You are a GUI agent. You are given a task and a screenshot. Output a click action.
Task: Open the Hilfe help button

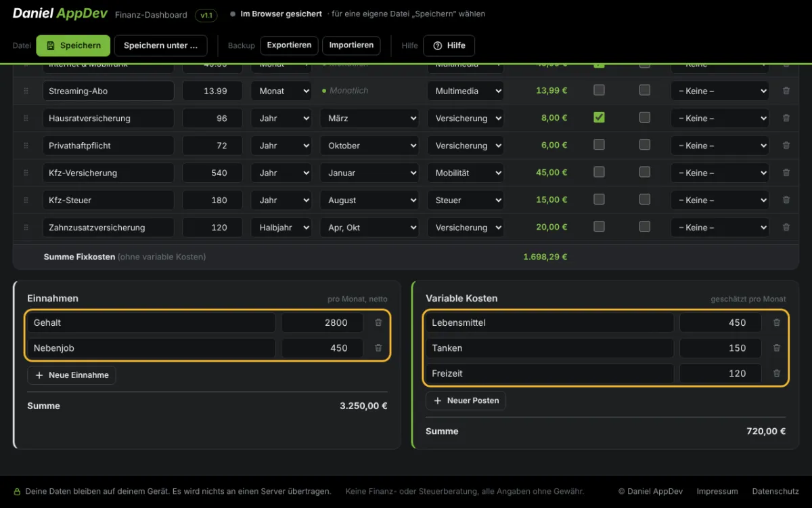tap(449, 45)
